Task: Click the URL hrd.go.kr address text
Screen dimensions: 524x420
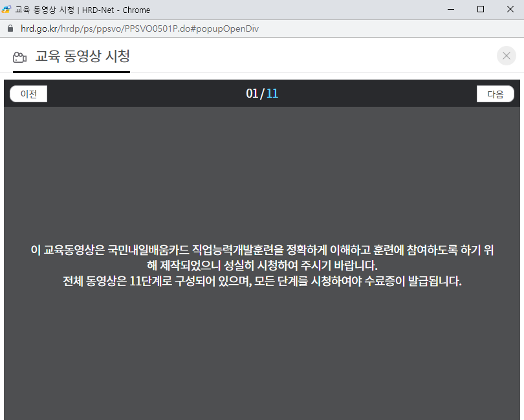Action: (x=139, y=28)
